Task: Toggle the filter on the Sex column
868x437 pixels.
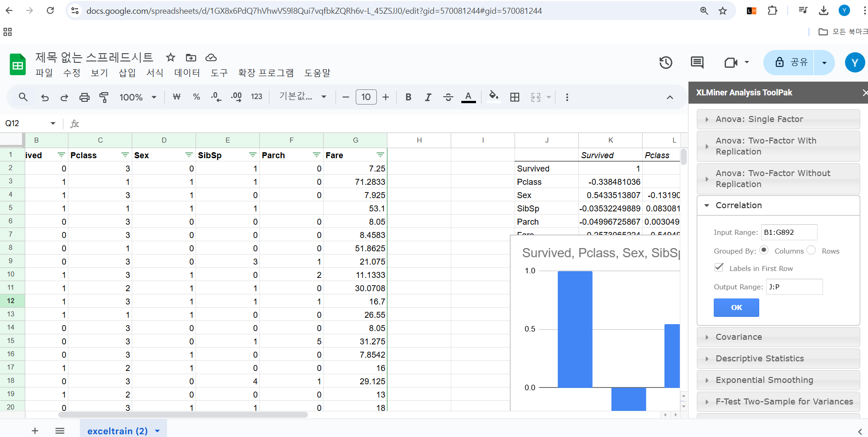Action: [x=189, y=155]
